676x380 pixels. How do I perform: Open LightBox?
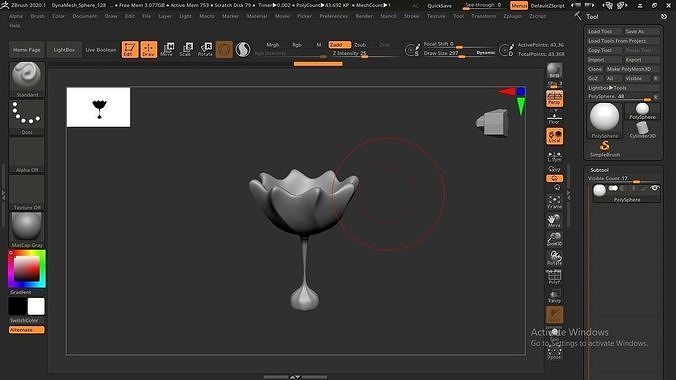coord(64,50)
